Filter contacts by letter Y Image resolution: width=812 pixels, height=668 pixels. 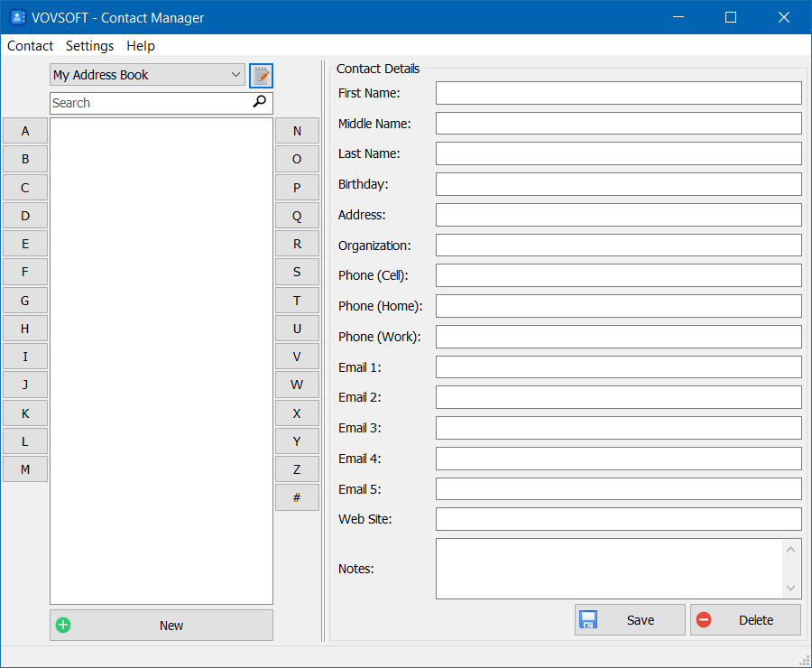pyautogui.click(x=297, y=441)
